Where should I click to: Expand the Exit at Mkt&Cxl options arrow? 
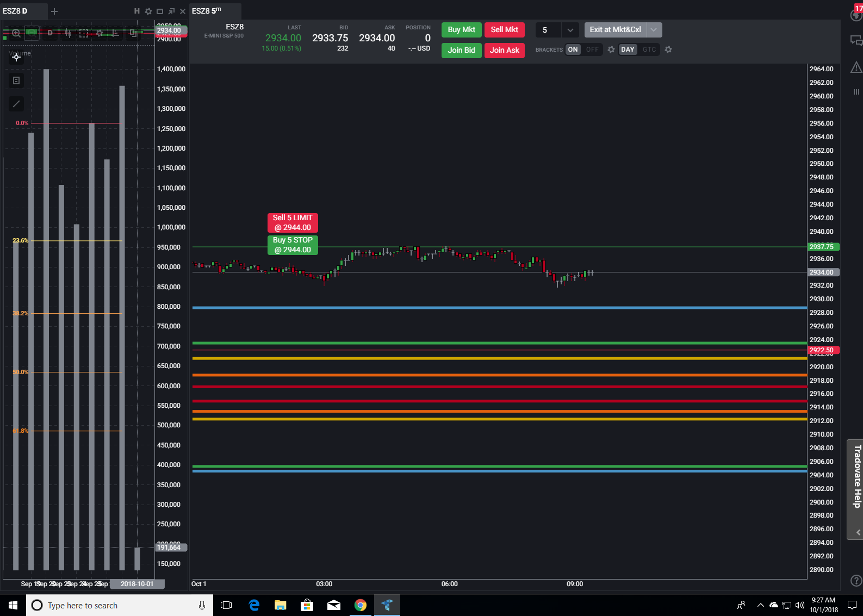click(x=654, y=30)
